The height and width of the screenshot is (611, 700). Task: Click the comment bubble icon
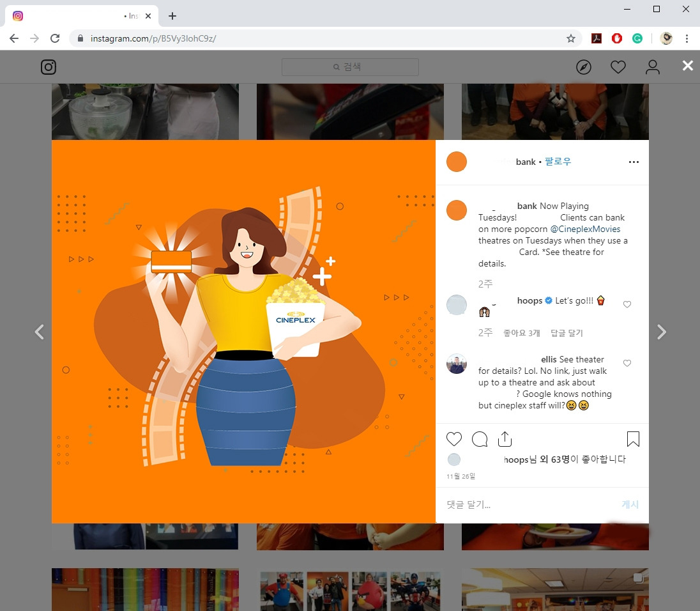click(x=480, y=439)
